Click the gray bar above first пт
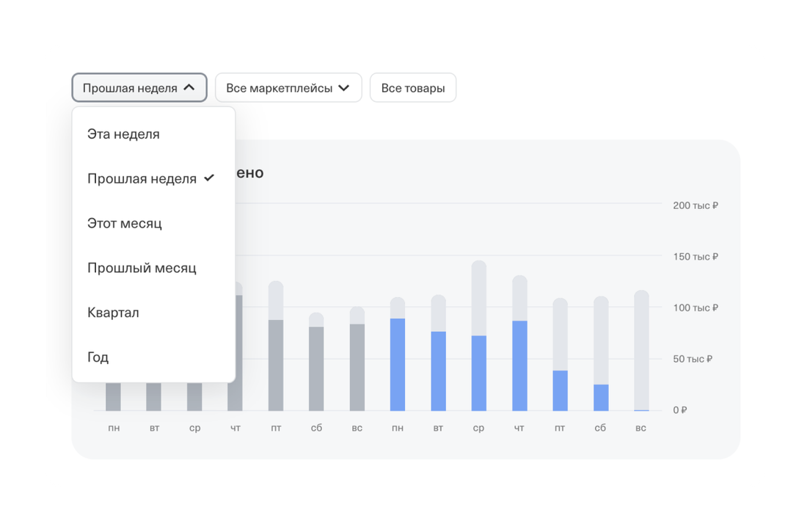Viewport: 810px width, 532px height. (276, 365)
